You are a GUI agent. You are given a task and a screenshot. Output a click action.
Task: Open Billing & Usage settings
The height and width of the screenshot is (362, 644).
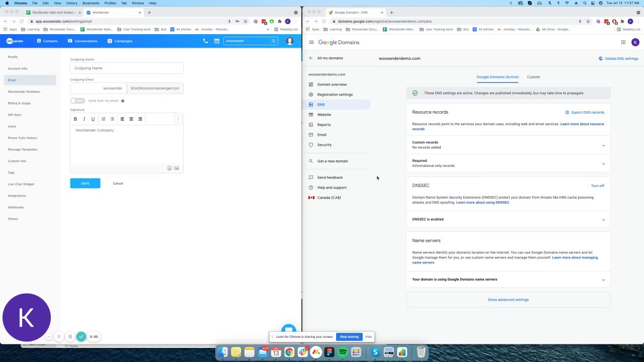19,103
